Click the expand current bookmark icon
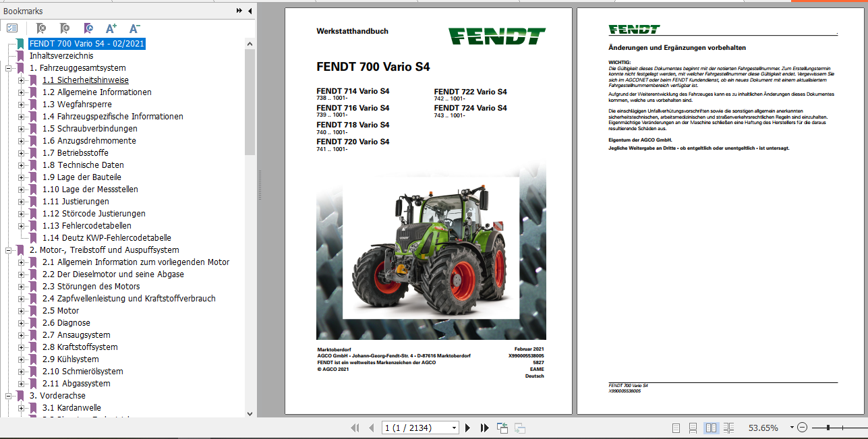This screenshot has height=439, width=868. (x=88, y=28)
